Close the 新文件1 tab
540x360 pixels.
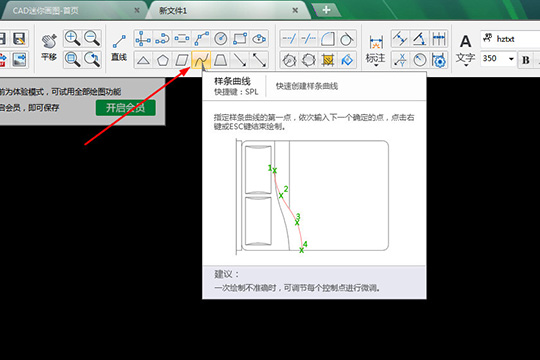295,11
